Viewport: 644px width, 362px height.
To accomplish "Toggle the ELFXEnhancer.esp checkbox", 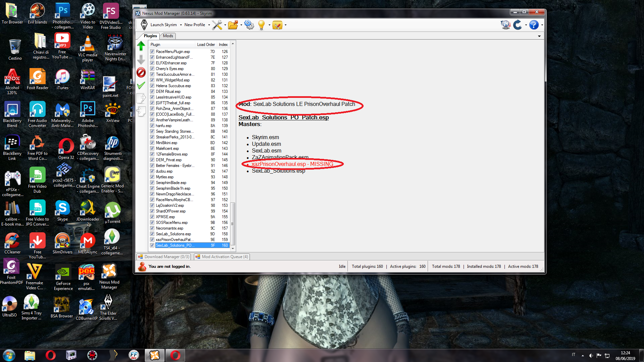I will [152, 63].
